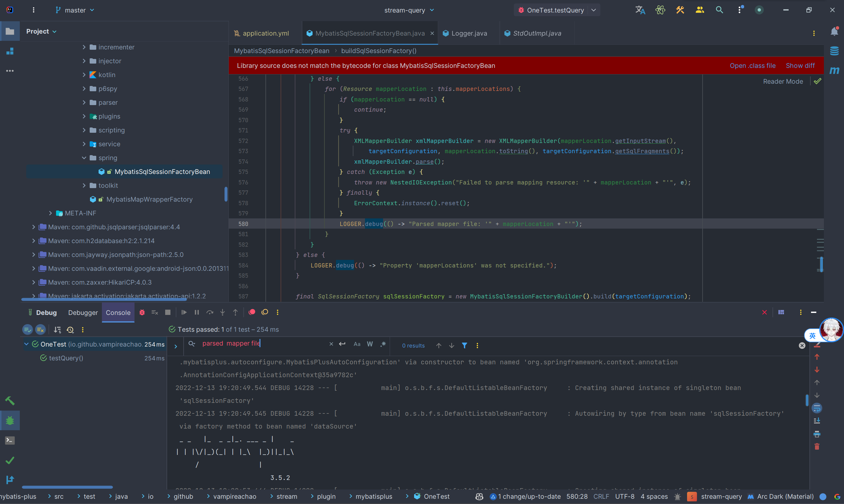This screenshot has width=844, height=504.
Task: Switch to the Debugger tab
Action: tap(83, 313)
